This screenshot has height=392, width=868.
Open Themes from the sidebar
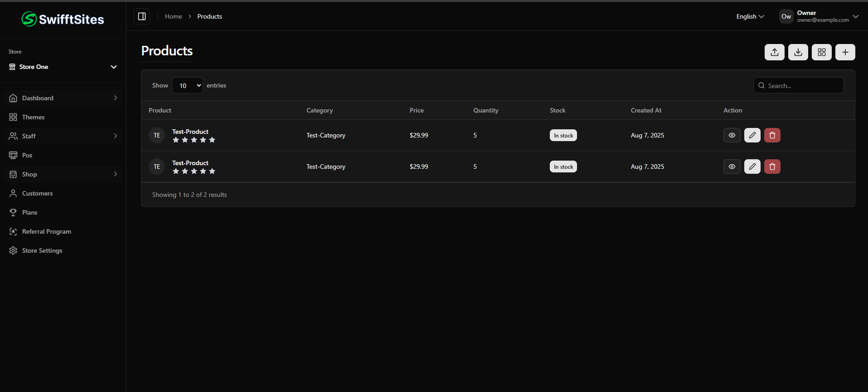[x=34, y=117]
